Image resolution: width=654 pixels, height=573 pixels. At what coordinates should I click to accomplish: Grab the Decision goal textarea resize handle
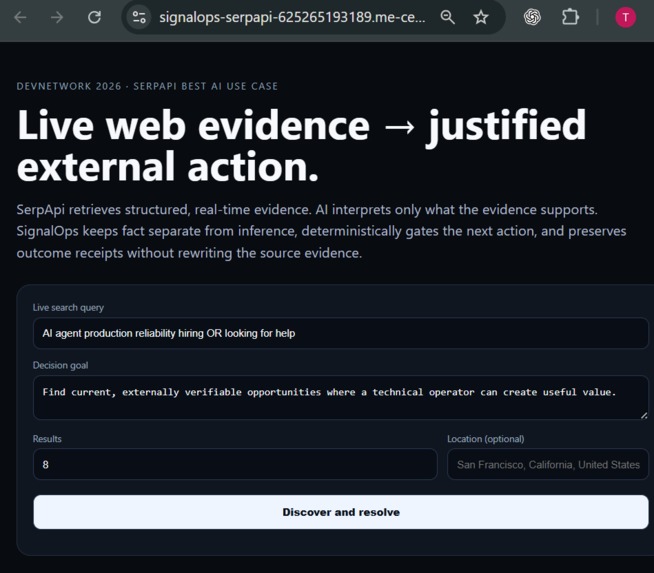644,415
